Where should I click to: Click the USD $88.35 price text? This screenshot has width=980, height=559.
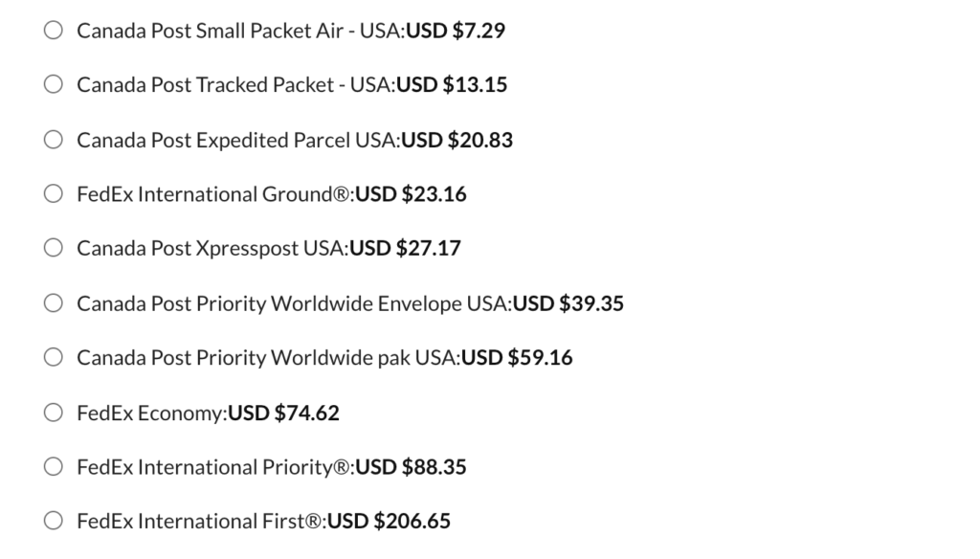click(412, 467)
